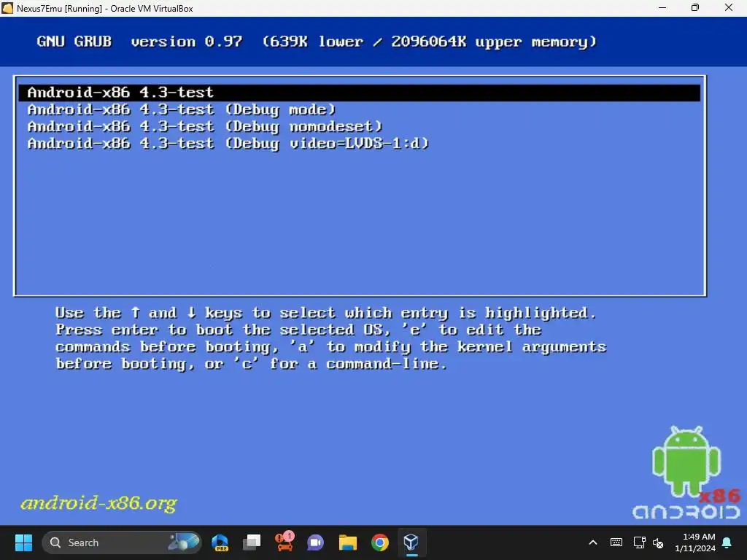
Task: Click the VirtualBox window title bar icon
Action: coord(7,8)
